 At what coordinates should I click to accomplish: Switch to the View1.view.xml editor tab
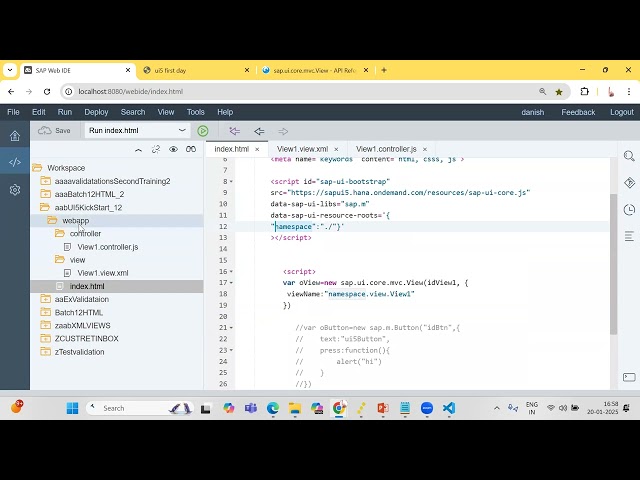pos(302,149)
